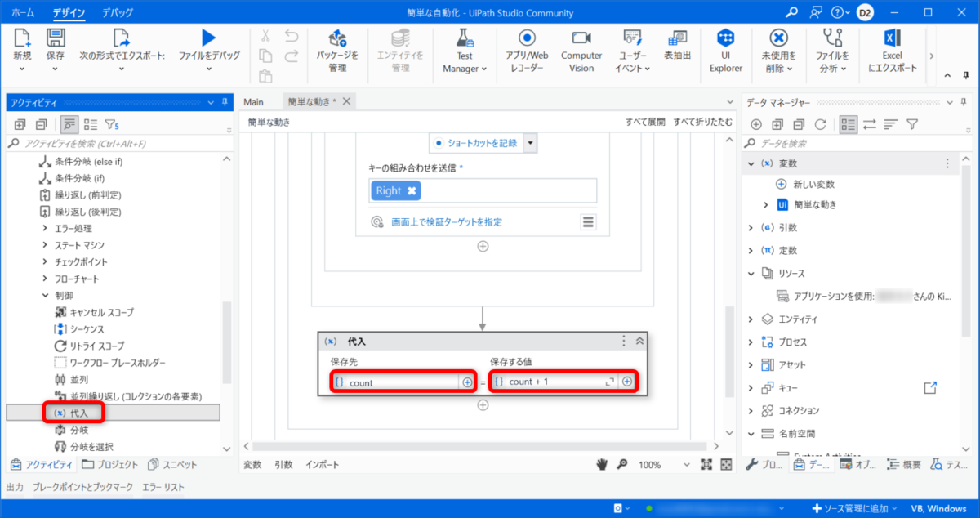Click the D2 user avatar

pos(865,12)
